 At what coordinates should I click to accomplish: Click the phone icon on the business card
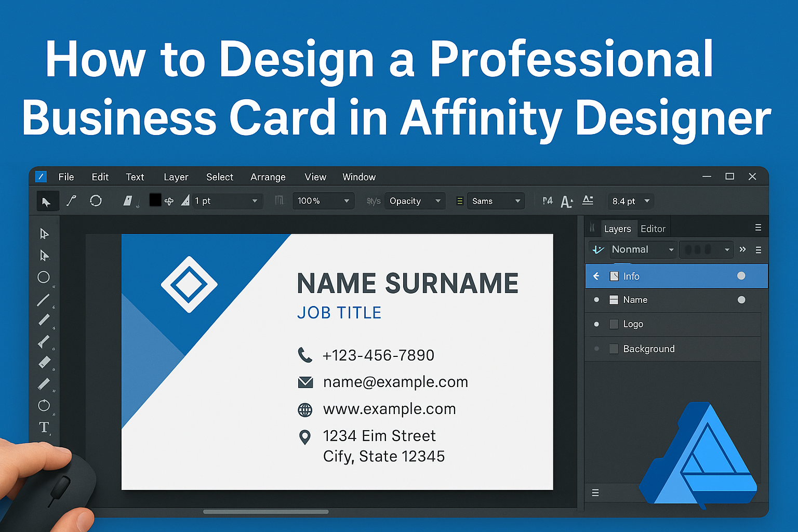[305, 355]
